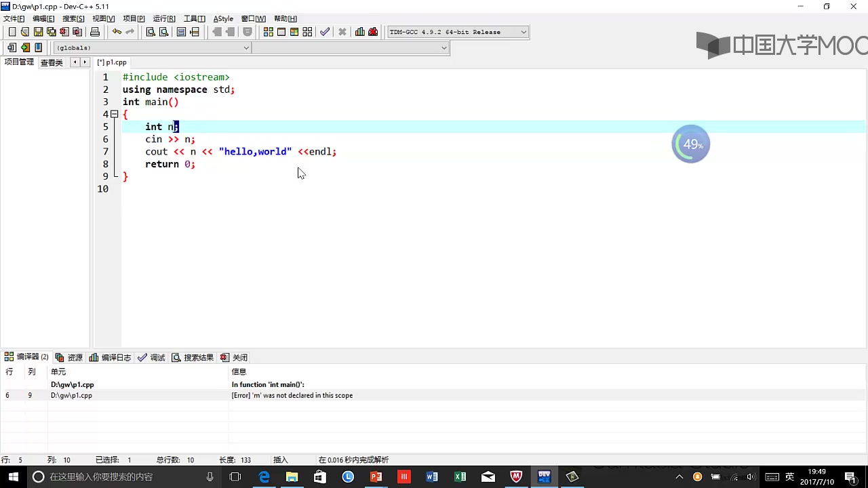The height and width of the screenshot is (488, 868).
Task: Switch to the 搜索结果 bottom tab
Action: [x=193, y=357]
